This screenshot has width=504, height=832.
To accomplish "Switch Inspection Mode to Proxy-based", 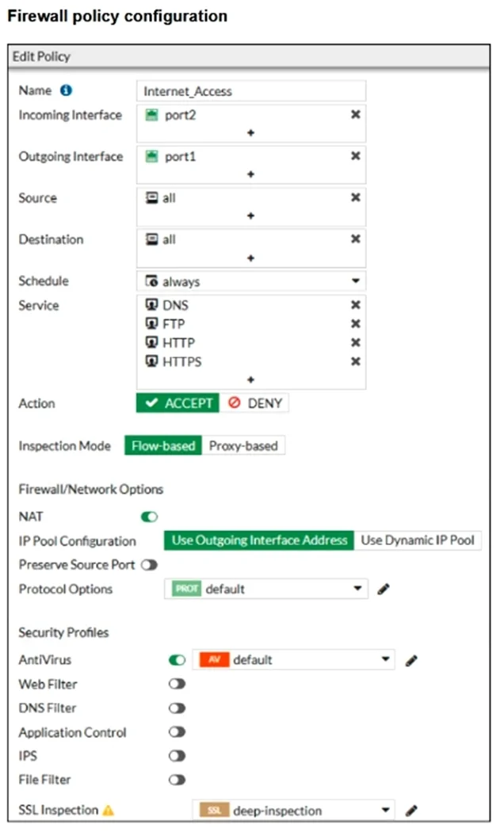I will (x=243, y=445).
